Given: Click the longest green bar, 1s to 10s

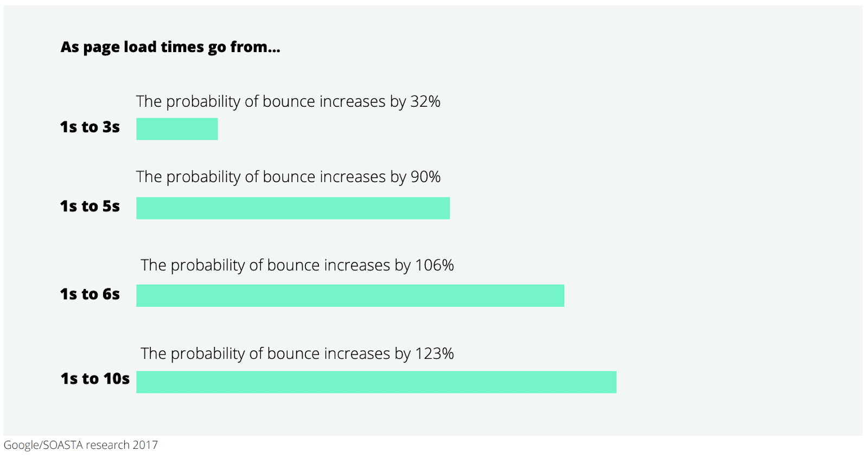Looking at the screenshot, I should [x=376, y=382].
